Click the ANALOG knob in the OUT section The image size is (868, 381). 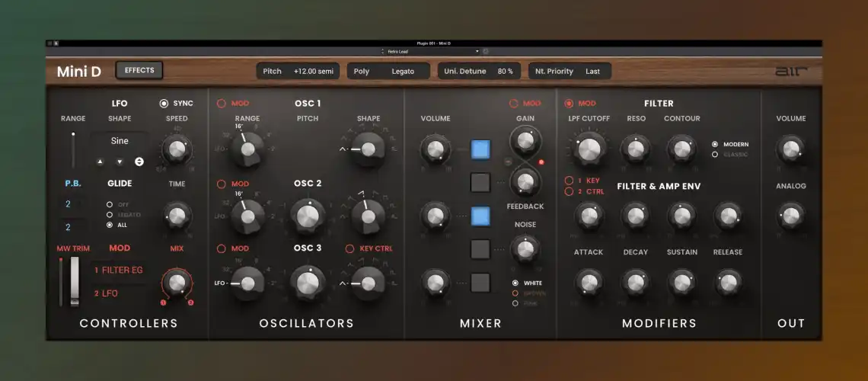click(x=791, y=216)
